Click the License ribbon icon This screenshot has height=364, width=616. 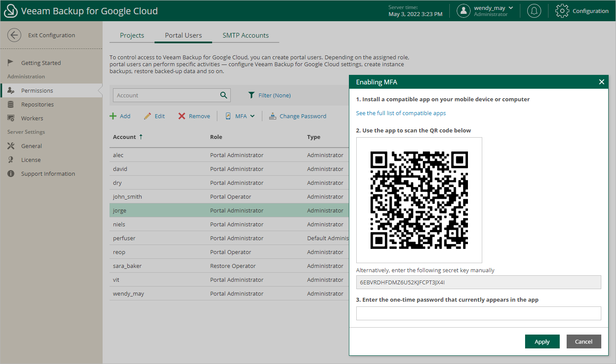click(x=11, y=160)
